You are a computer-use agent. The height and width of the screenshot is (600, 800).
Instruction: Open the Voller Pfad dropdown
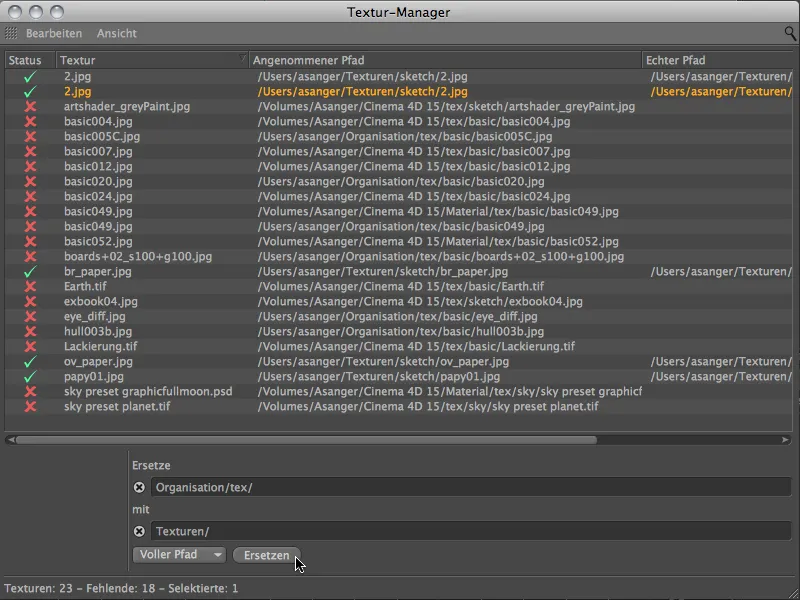click(x=179, y=555)
